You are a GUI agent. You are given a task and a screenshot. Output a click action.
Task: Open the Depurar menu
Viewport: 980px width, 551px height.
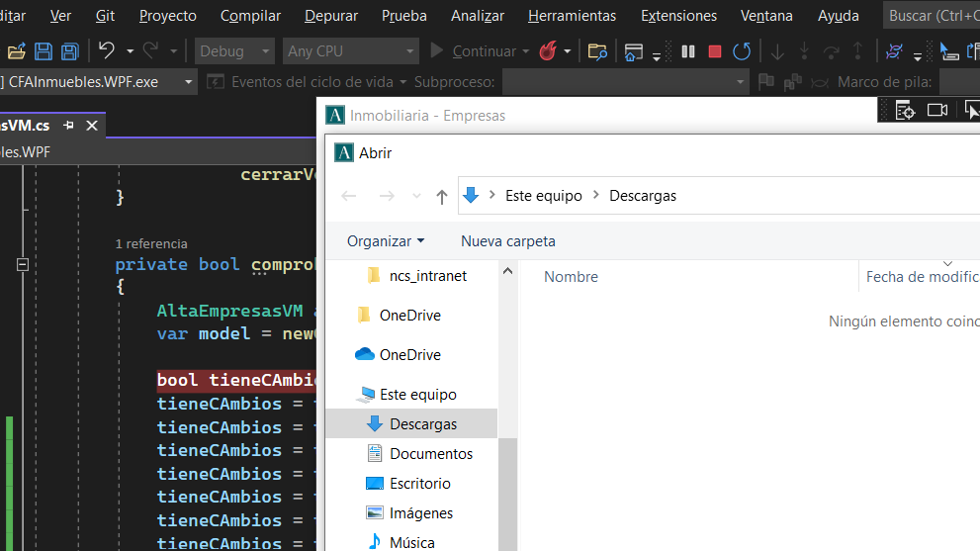coord(331,16)
